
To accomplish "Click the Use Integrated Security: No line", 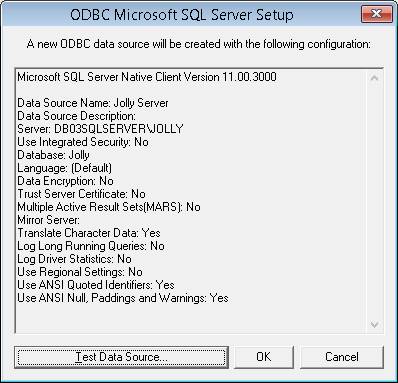I will point(83,142).
